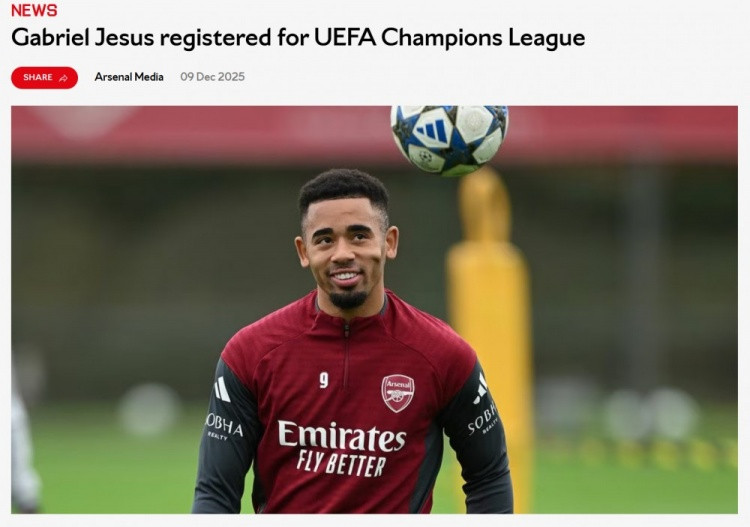Click the red SHARE button
The image size is (750, 527).
click(x=44, y=77)
